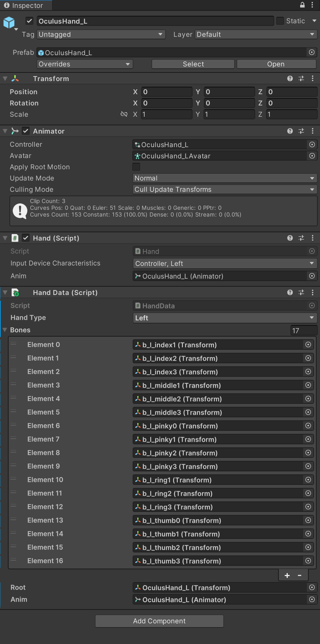Grab the Element 10 reorder handle

(x=13, y=479)
